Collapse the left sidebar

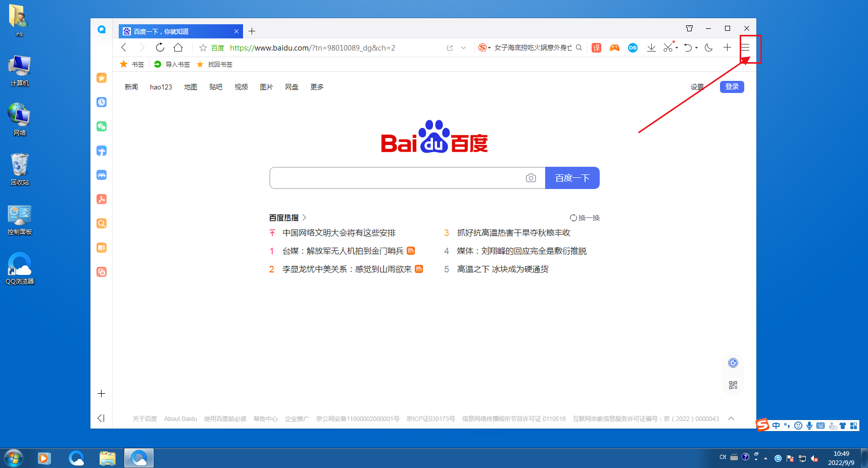pyautogui.click(x=101, y=418)
